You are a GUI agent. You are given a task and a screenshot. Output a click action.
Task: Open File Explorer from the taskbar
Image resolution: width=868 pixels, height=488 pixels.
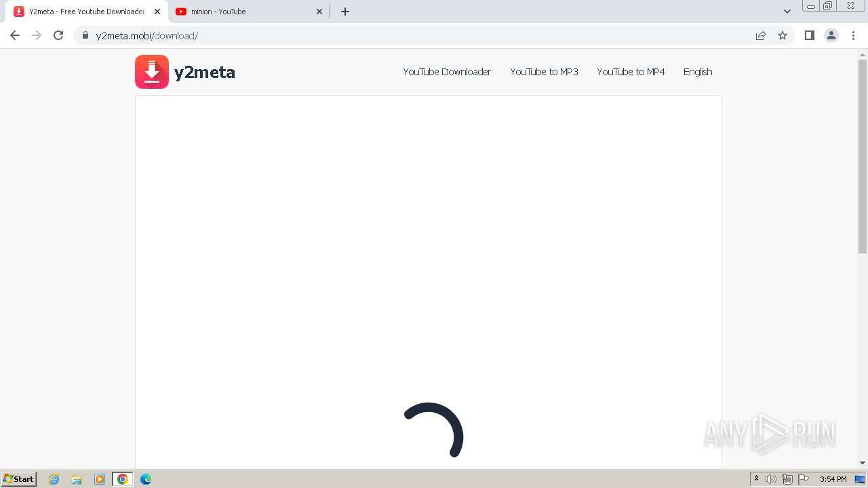click(77, 479)
